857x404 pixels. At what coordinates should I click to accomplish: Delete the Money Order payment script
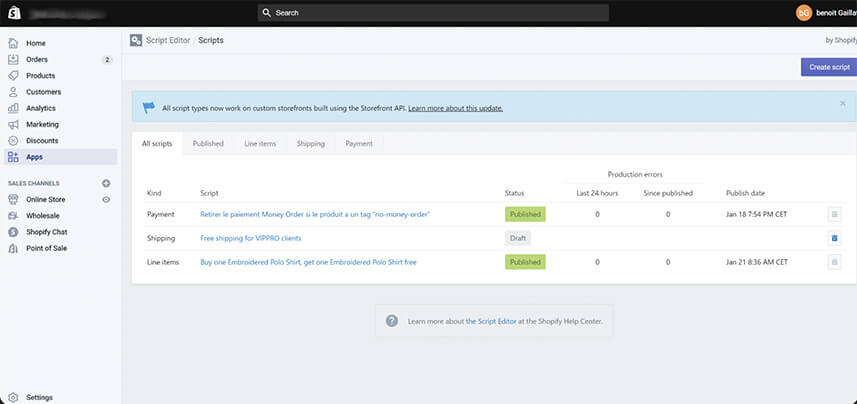click(x=835, y=214)
